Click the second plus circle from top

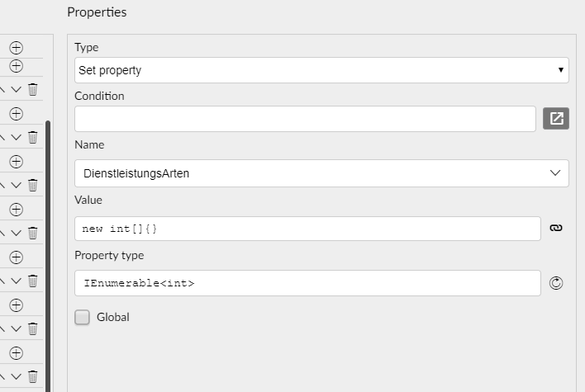point(16,66)
